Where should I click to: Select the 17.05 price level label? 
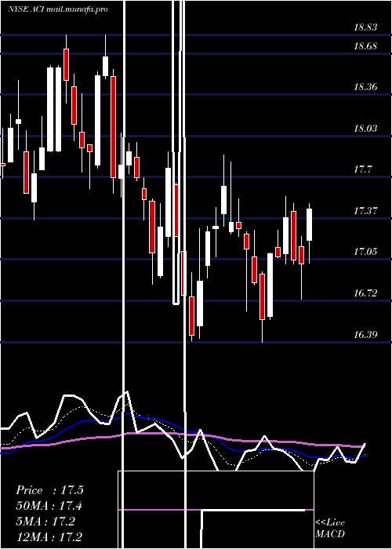(x=365, y=252)
